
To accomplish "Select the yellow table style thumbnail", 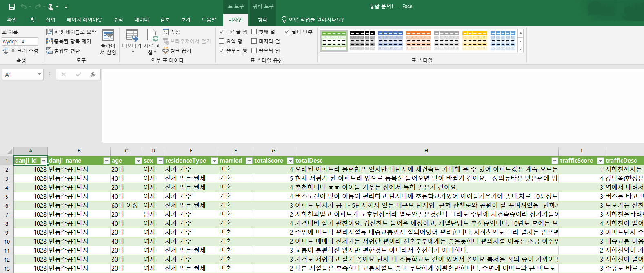I will click(475, 40).
